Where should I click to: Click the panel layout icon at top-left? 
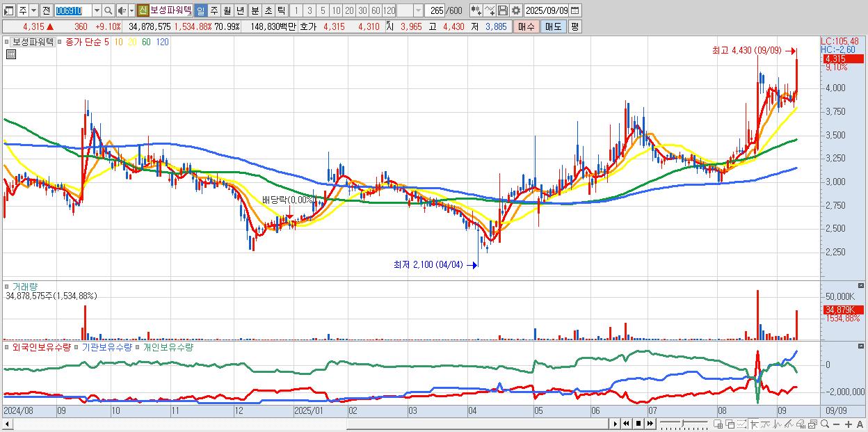pos(8,10)
